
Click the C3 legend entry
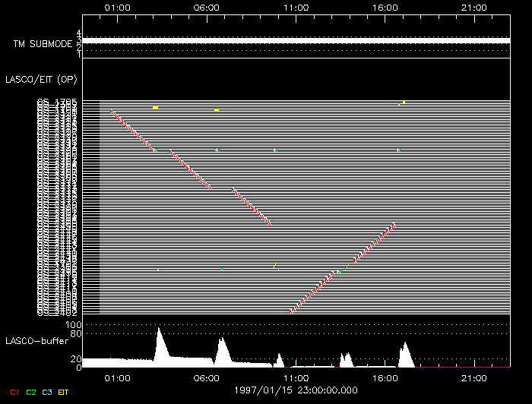[47, 392]
